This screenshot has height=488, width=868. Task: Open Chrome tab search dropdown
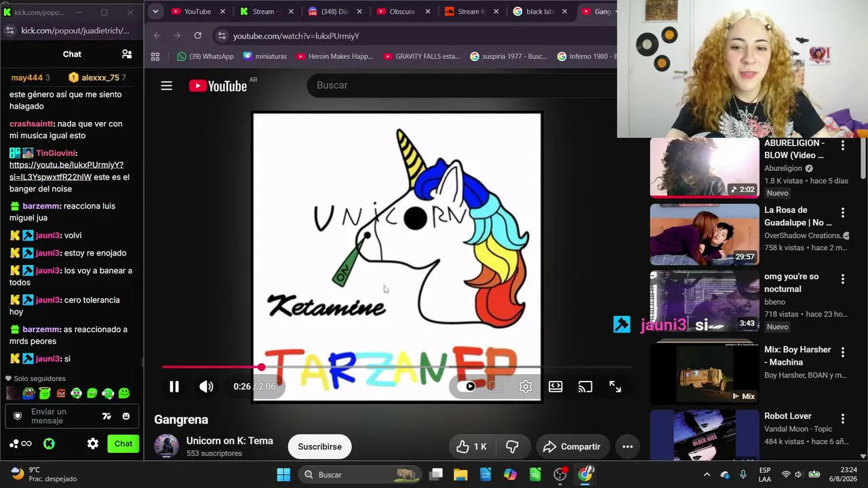pos(155,12)
